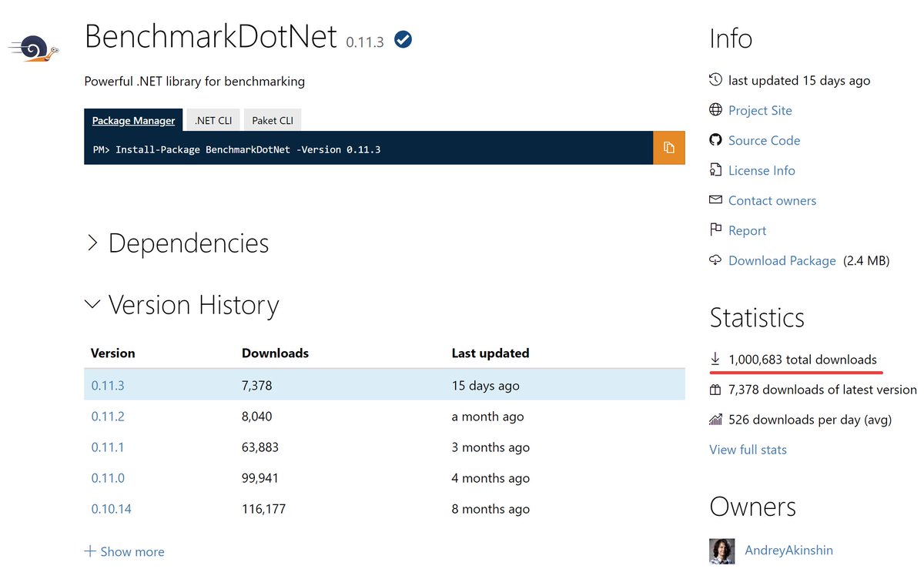Click the license document icon
This screenshot has width=924, height=569.
coord(715,170)
